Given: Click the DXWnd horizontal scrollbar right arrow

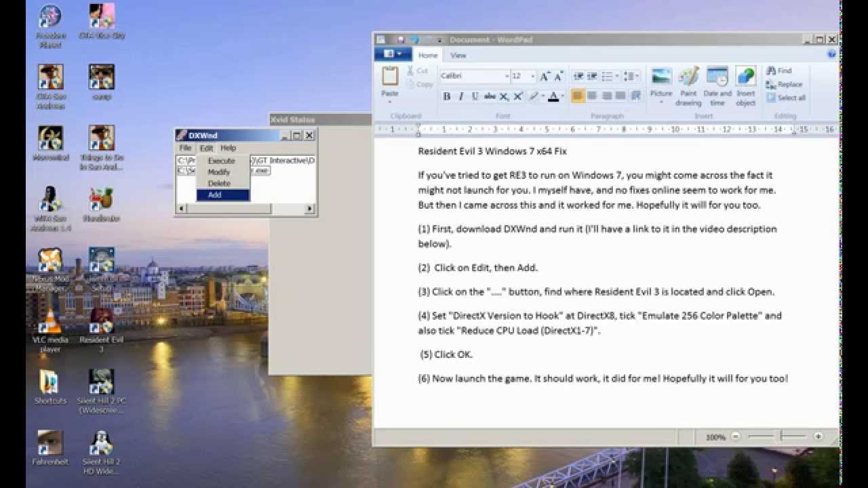Looking at the screenshot, I should pyautogui.click(x=310, y=209).
